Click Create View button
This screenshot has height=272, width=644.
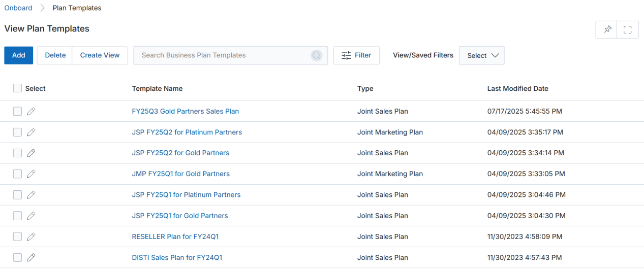[x=100, y=55]
